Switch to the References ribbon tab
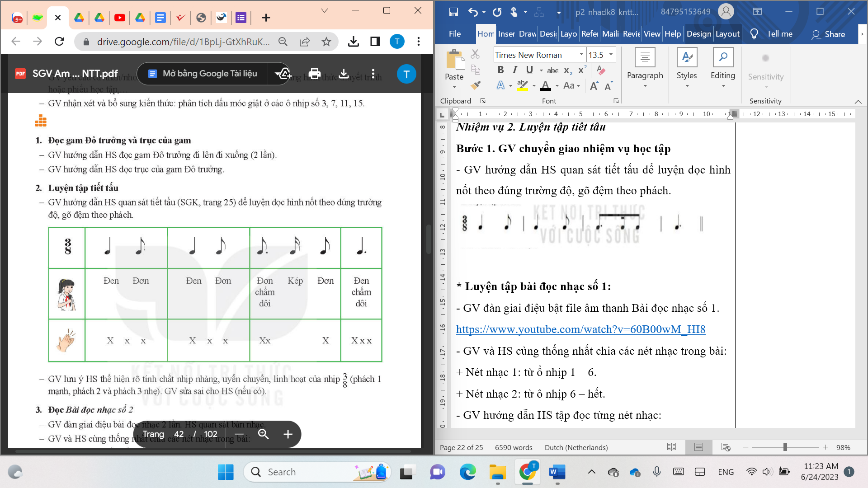Viewport: 868px width, 488px height. [x=590, y=34]
